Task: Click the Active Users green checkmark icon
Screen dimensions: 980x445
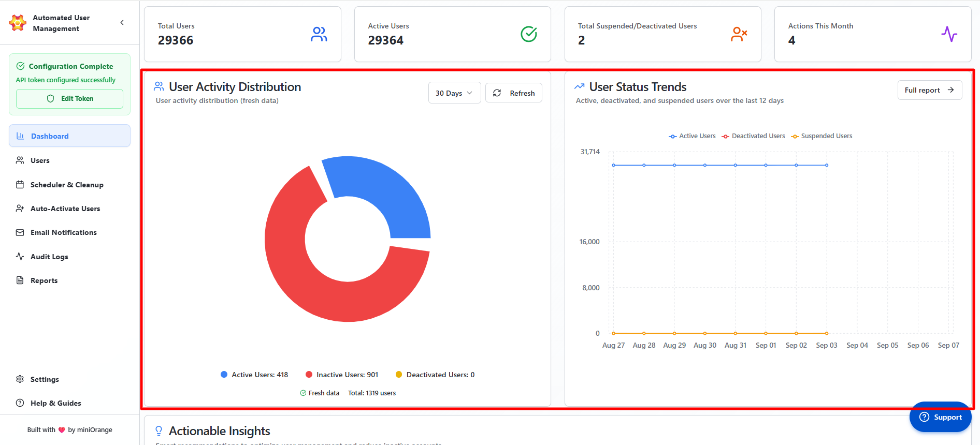Action: point(529,34)
